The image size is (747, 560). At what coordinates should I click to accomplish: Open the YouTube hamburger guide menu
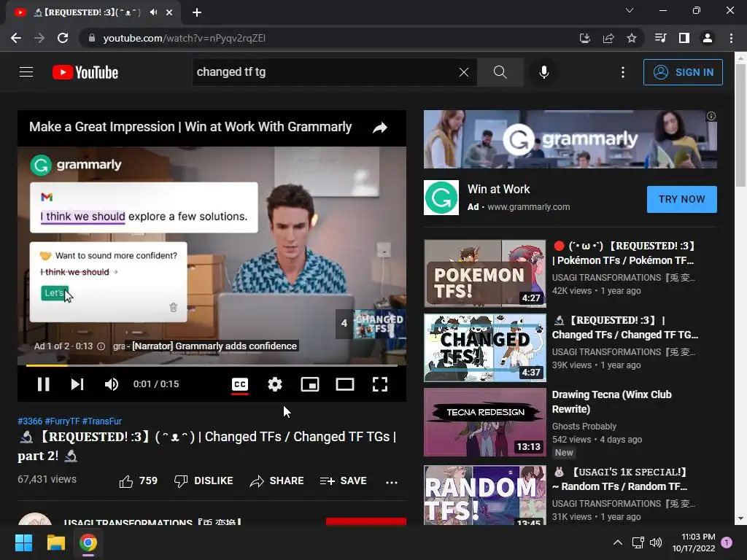[26, 72]
